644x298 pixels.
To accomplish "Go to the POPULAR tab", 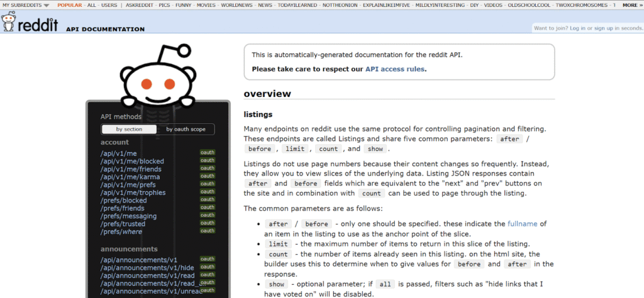I will (x=69, y=5).
